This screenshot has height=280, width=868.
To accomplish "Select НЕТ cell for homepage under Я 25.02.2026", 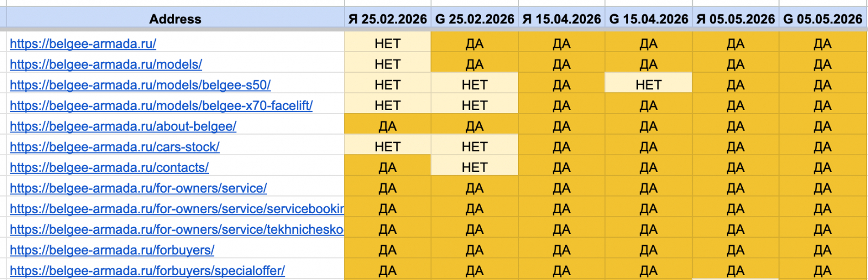I will (388, 43).
